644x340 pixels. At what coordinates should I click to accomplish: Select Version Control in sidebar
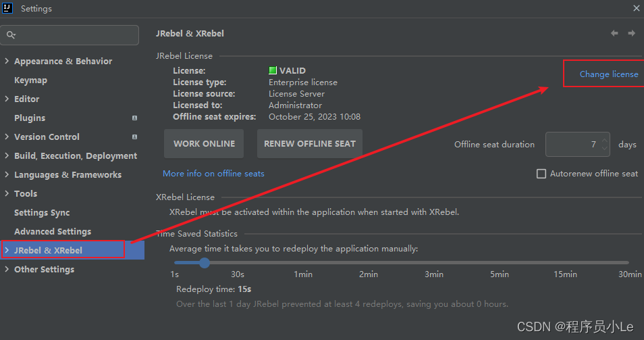click(47, 137)
